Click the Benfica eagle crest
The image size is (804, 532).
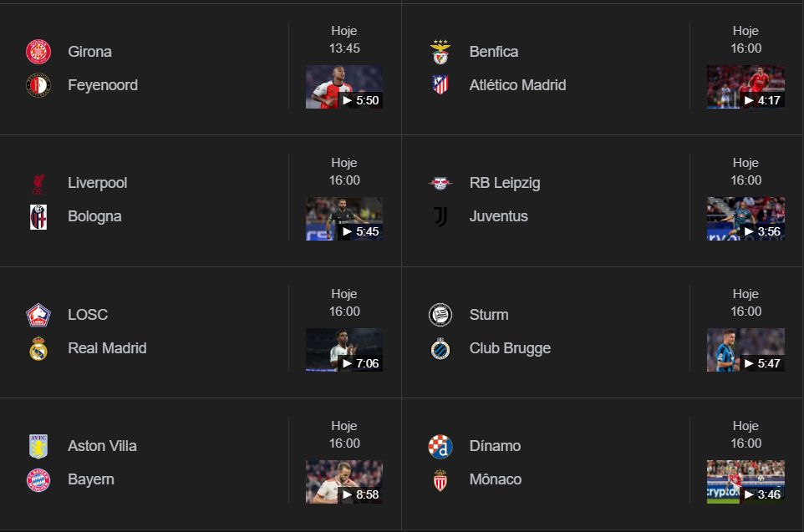point(440,52)
